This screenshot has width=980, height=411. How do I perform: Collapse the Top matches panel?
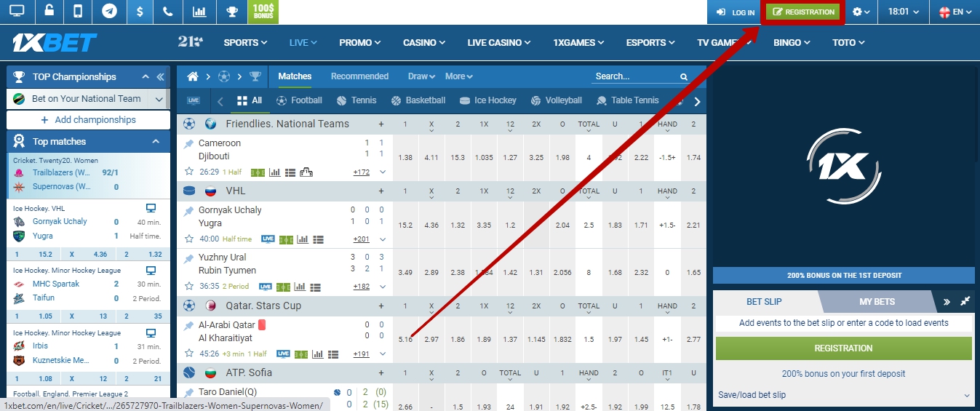click(x=156, y=142)
